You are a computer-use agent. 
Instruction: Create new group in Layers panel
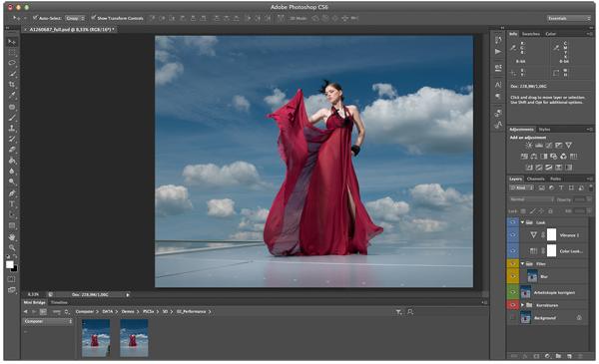click(x=558, y=356)
